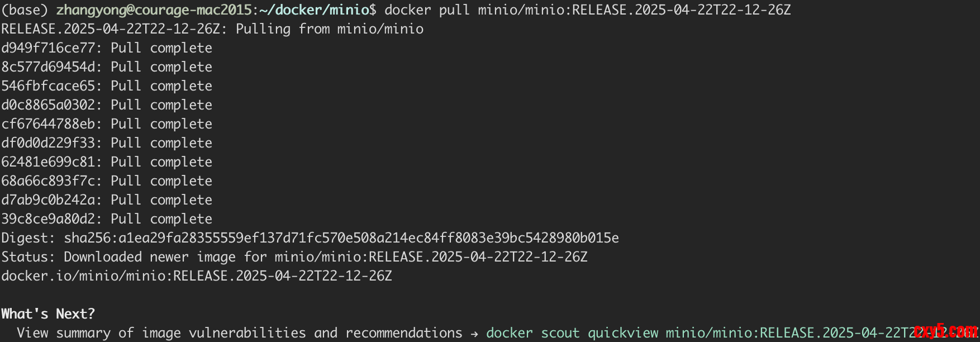Click the typed docker pull command
The image size is (980, 342).
pyautogui.click(x=587, y=10)
